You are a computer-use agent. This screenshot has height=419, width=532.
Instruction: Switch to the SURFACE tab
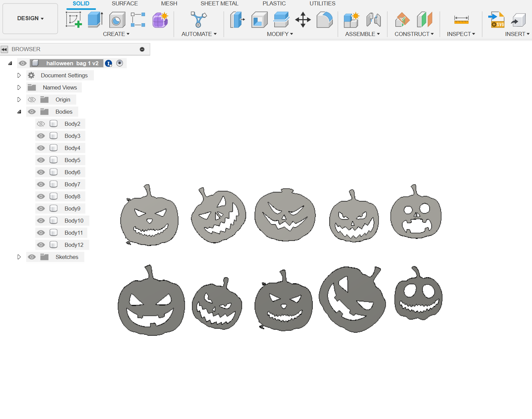point(125,4)
